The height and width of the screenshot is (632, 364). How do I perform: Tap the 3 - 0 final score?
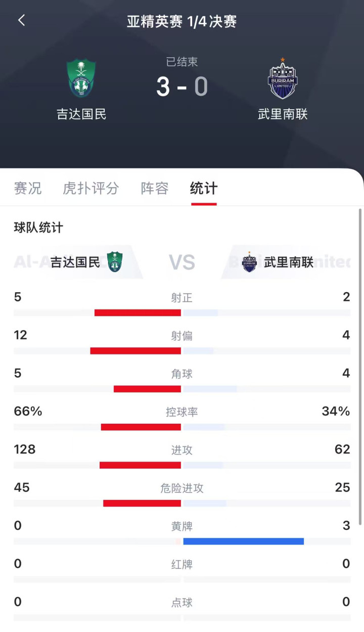pos(182,86)
